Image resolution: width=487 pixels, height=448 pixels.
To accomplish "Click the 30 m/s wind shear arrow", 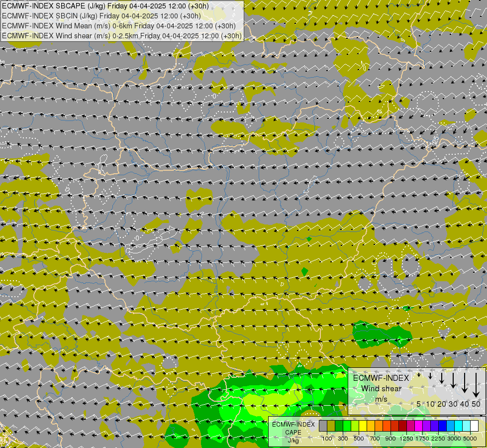I will (x=453, y=380).
